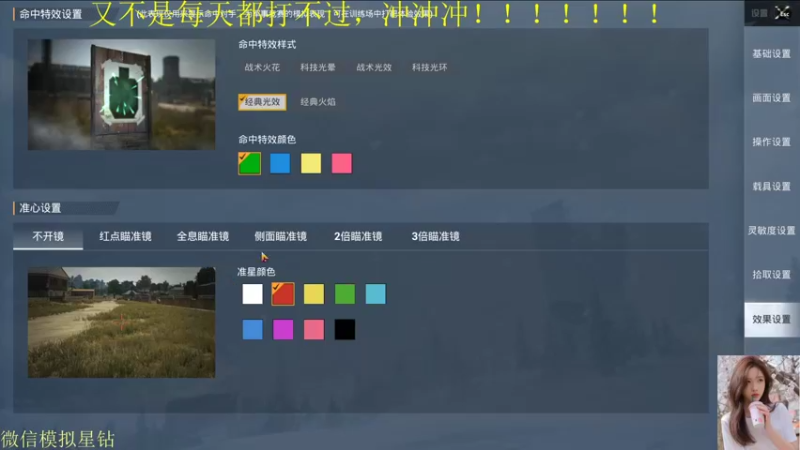Pick yellow hit effect color
The image size is (800, 450).
point(311,164)
